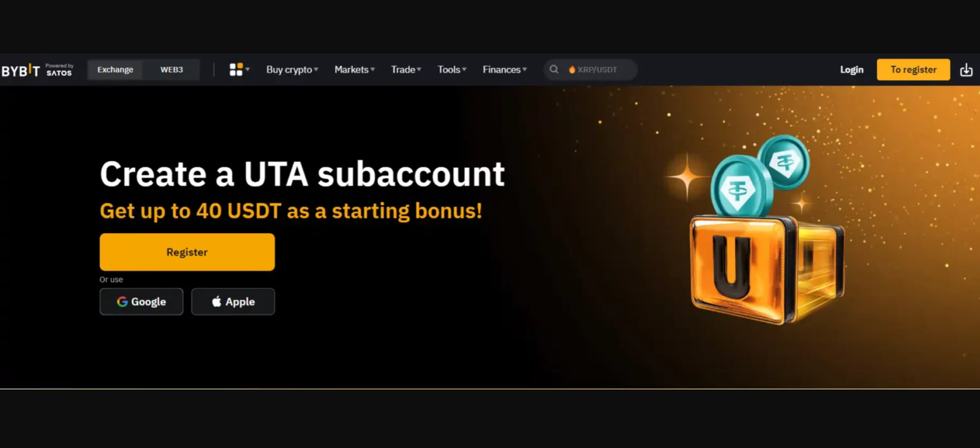Open the Finances dropdown menu

pyautogui.click(x=505, y=70)
